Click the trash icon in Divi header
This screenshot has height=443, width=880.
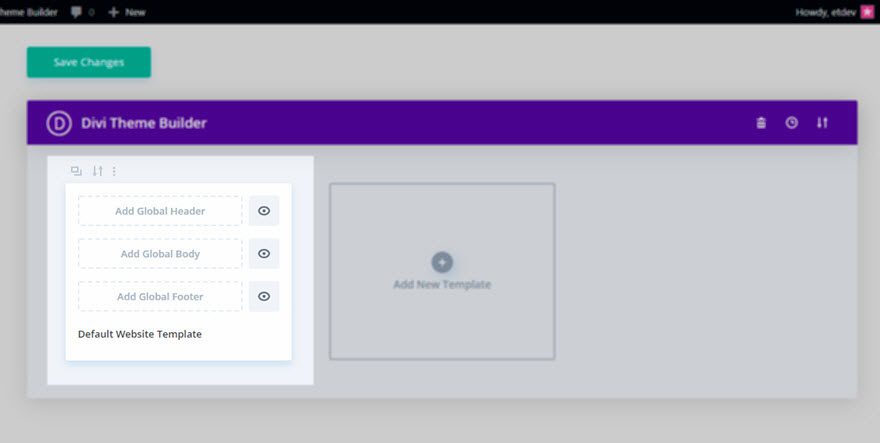click(x=761, y=122)
